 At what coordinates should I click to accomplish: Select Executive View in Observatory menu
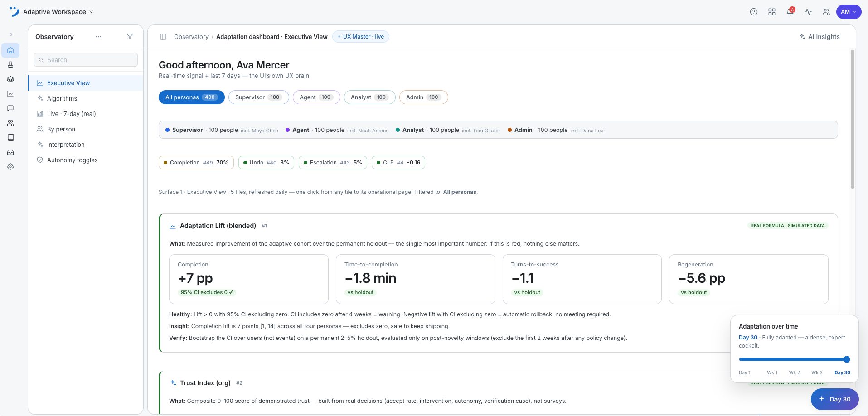(86, 83)
